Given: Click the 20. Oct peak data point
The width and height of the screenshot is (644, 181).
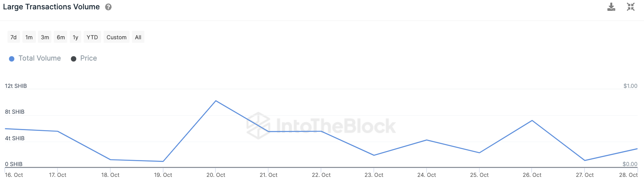Looking at the screenshot, I should [x=216, y=101].
